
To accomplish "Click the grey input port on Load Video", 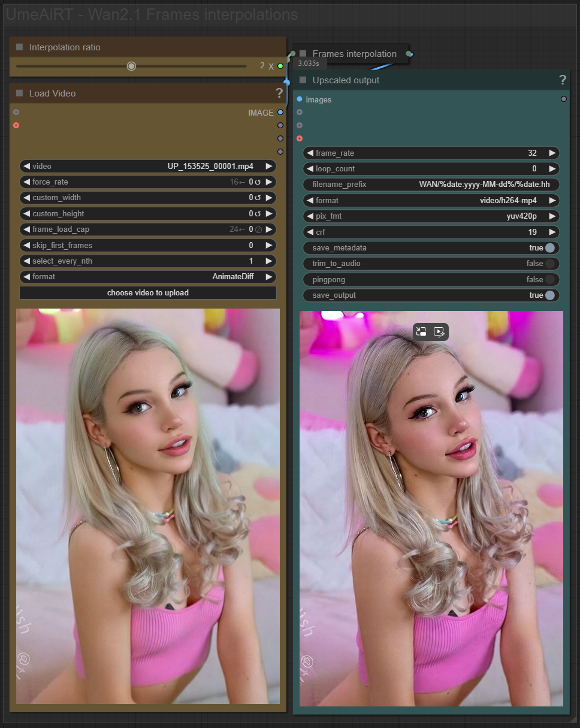I will (x=16, y=112).
